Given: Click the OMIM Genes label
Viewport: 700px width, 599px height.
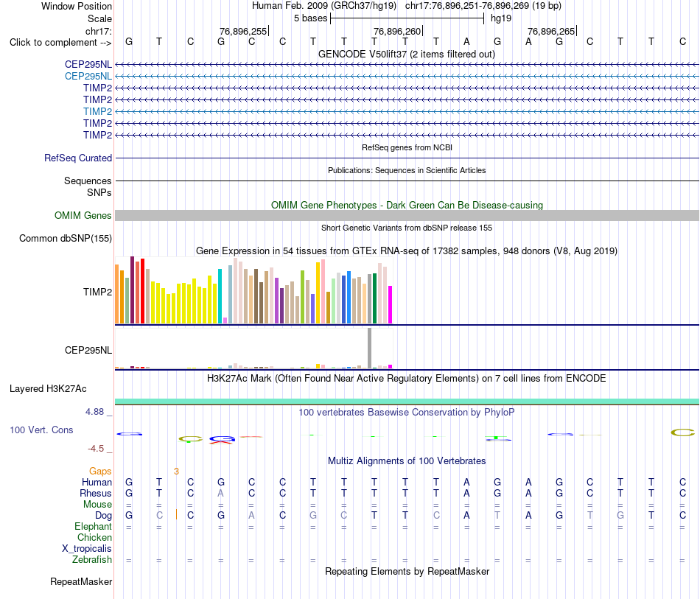Looking at the screenshot, I should [x=83, y=216].
